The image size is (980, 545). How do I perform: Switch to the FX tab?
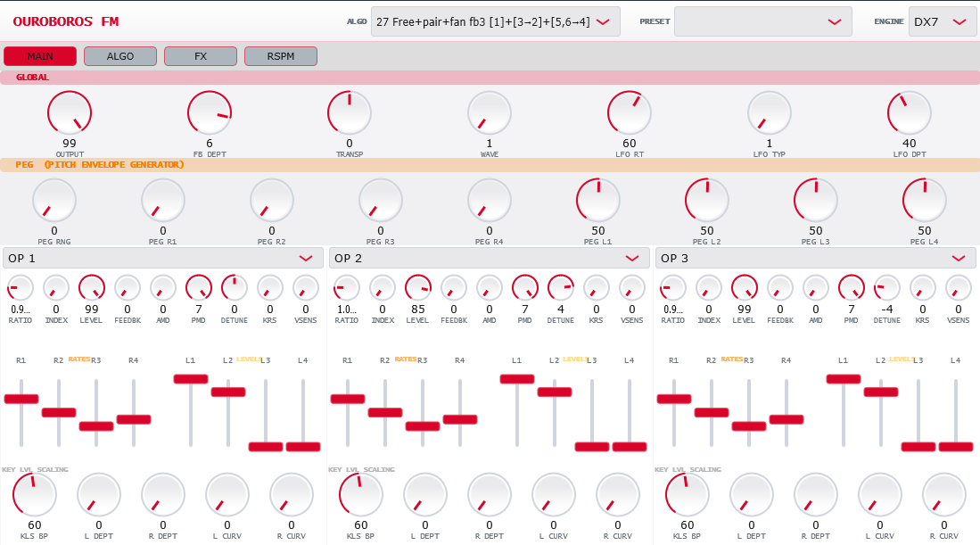pos(201,56)
